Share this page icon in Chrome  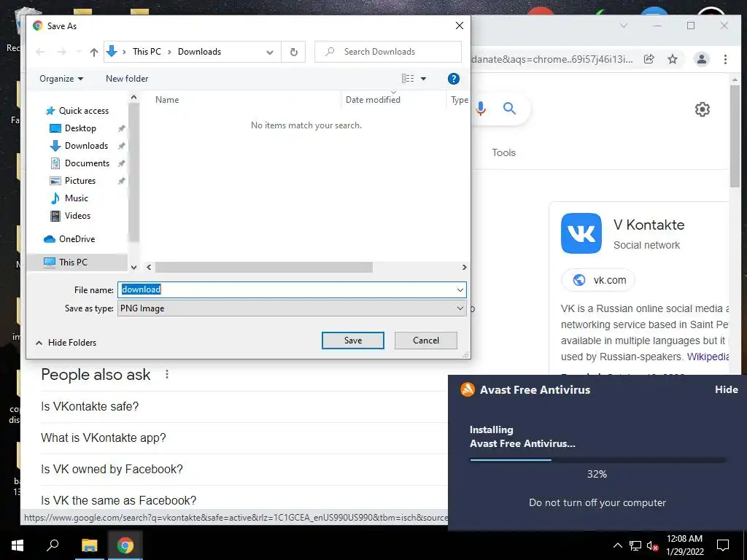coord(649,59)
